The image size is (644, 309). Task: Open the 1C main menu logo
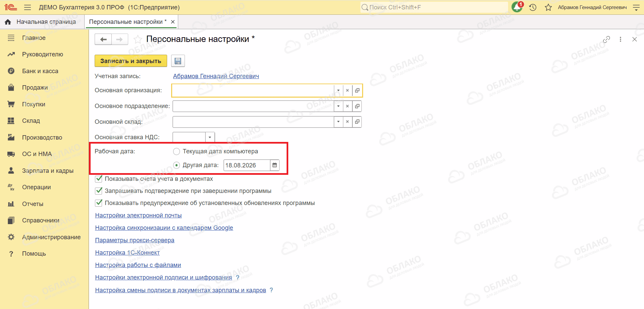tap(11, 7)
